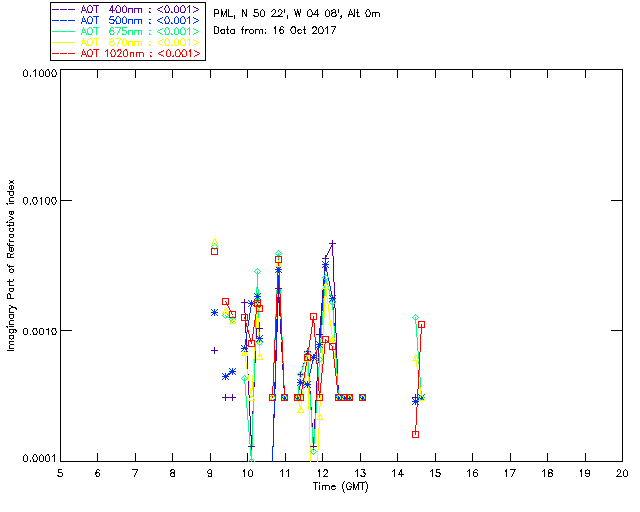Click the x-axis tick label 17
640x512 pixels.
pos(510,473)
